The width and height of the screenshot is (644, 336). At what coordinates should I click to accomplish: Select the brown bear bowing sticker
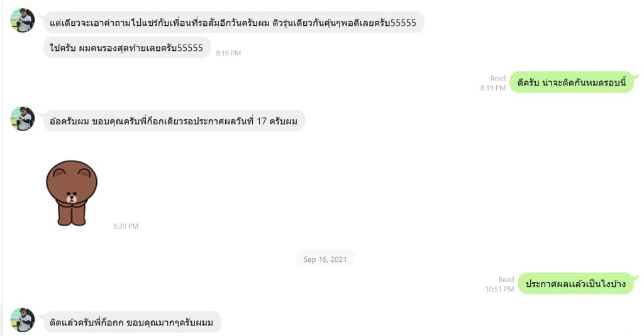[x=72, y=193]
